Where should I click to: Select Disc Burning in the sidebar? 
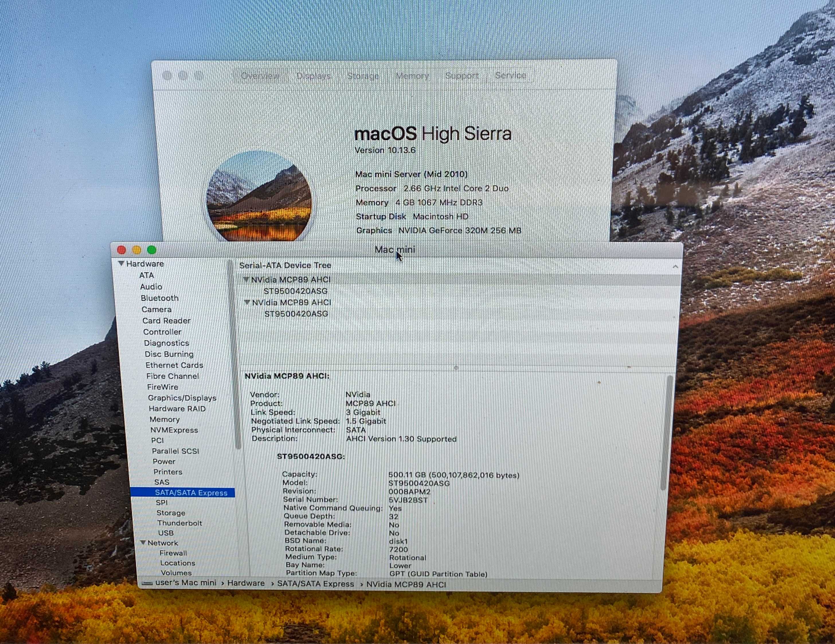click(x=169, y=354)
